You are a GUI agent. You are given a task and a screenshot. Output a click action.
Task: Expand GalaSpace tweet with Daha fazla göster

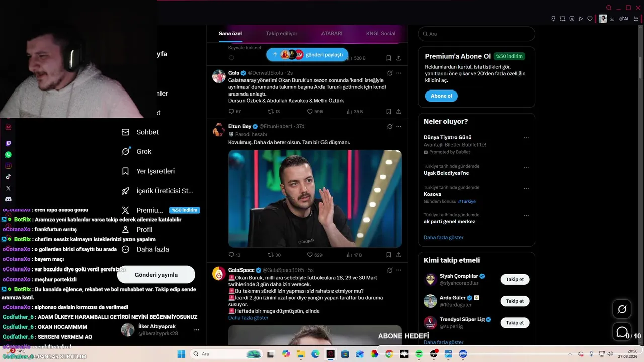point(248,318)
